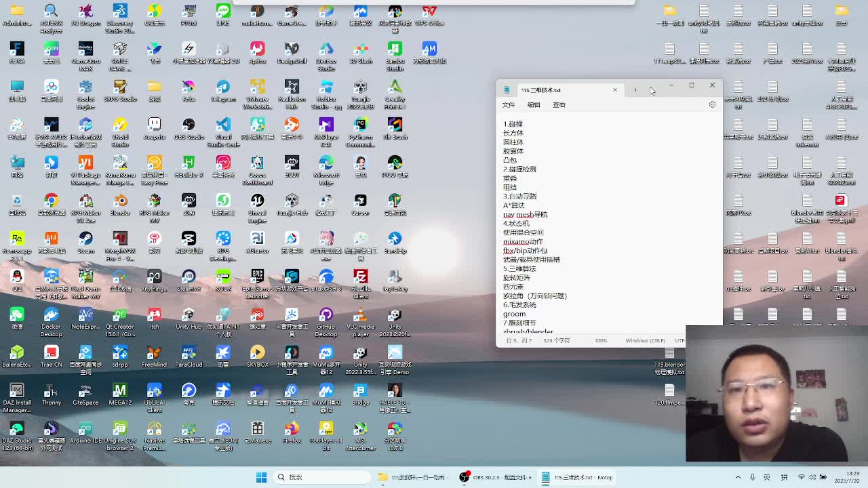
Task: Open the Steam desktop icon
Action: point(85,243)
